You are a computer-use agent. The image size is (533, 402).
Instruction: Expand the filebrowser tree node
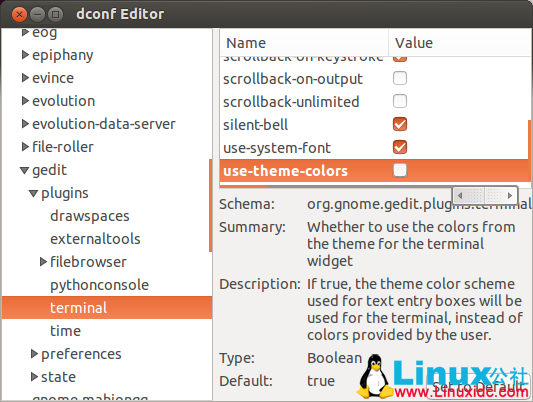pyautogui.click(x=43, y=262)
